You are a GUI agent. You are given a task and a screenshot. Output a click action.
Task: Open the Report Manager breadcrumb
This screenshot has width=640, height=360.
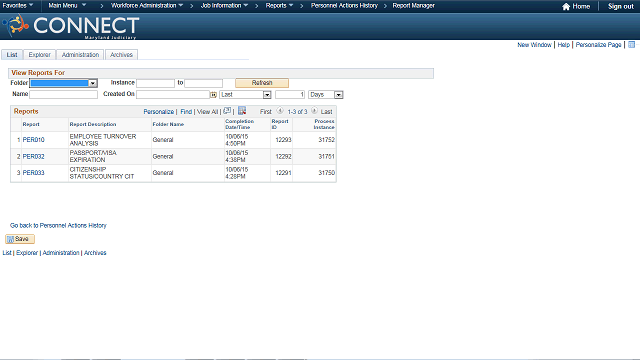click(413, 5)
